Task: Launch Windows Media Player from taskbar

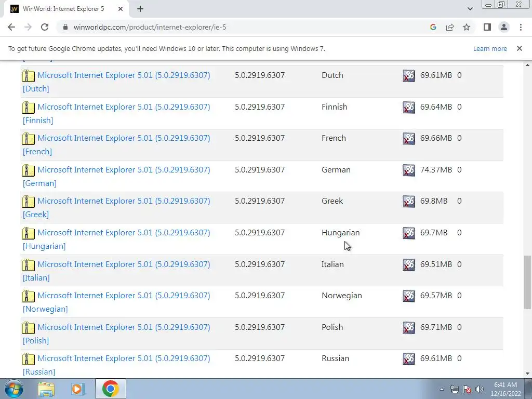Action: tap(78, 389)
